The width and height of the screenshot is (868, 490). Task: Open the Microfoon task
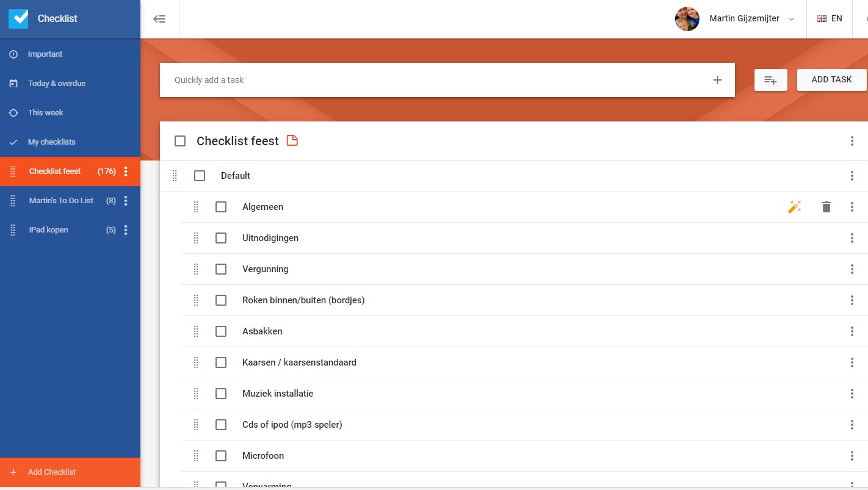[x=263, y=456]
